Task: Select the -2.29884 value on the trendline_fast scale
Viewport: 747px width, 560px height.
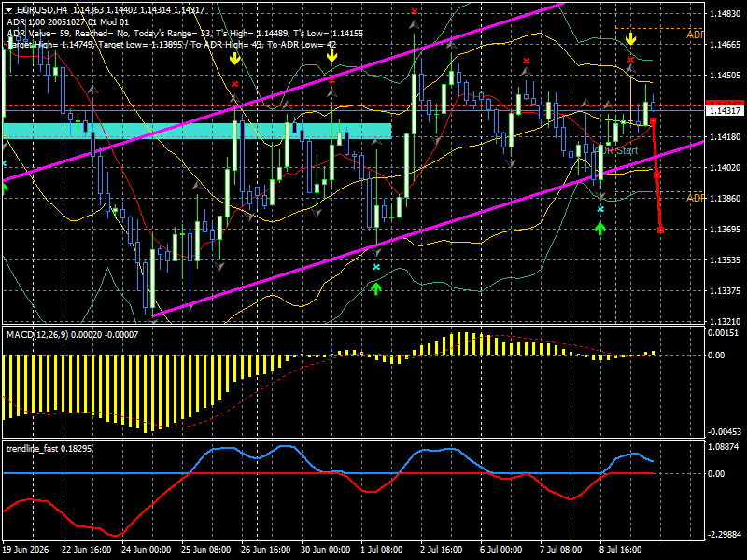Action: pyautogui.click(x=725, y=534)
